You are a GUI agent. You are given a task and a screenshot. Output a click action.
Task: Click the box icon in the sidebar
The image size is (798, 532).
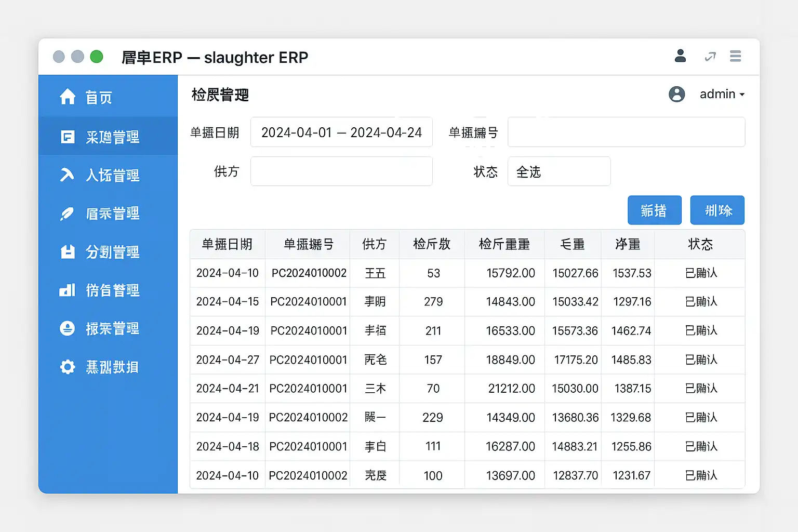pos(68,252)
